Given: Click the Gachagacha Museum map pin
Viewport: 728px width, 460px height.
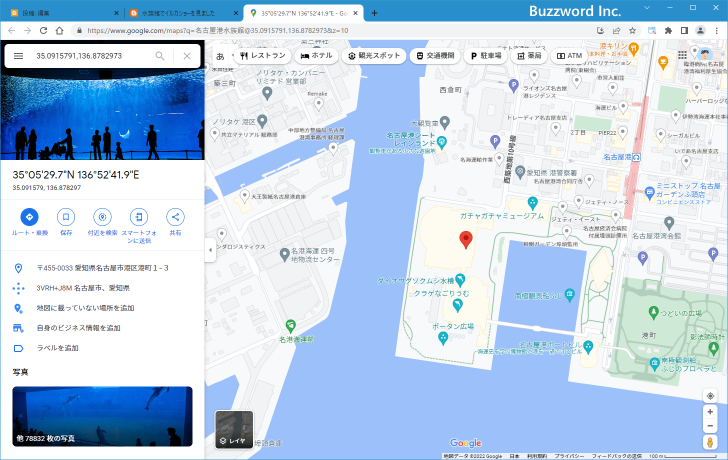Looking at the screenshot, I should 533,203.
